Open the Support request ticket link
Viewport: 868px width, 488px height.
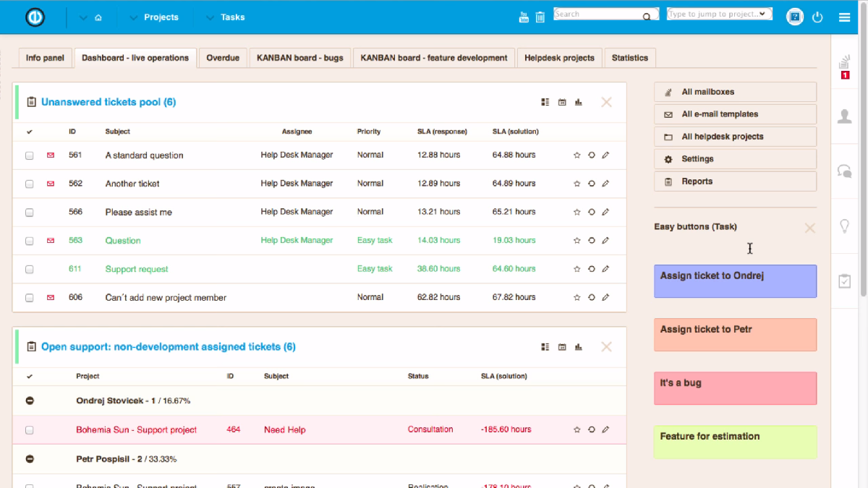click(137, 269)
